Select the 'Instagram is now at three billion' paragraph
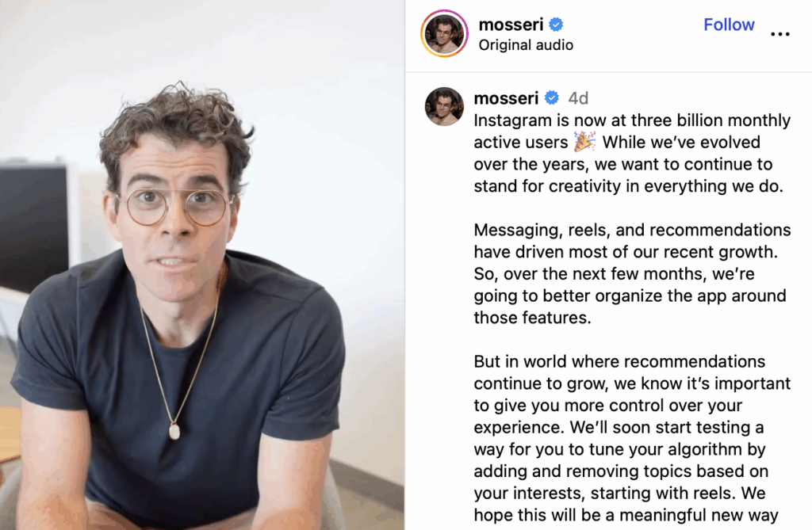 pos(632,153)
